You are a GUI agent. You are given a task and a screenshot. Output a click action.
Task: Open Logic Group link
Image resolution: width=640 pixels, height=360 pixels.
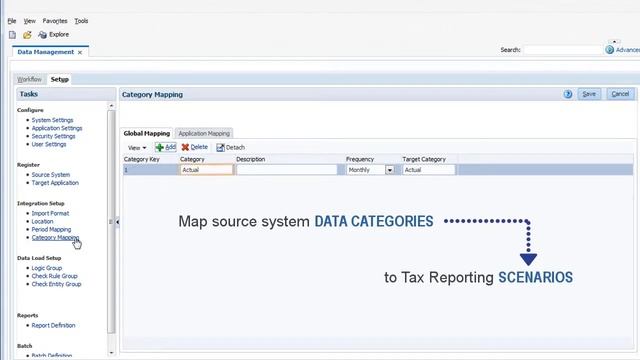point(47,268)
